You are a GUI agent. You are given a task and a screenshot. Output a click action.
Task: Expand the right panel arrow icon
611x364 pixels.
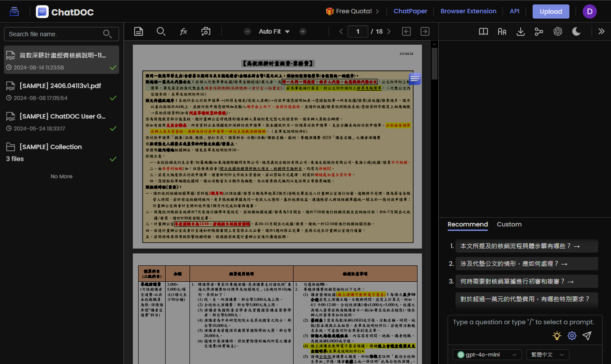(x=425, y=31)
